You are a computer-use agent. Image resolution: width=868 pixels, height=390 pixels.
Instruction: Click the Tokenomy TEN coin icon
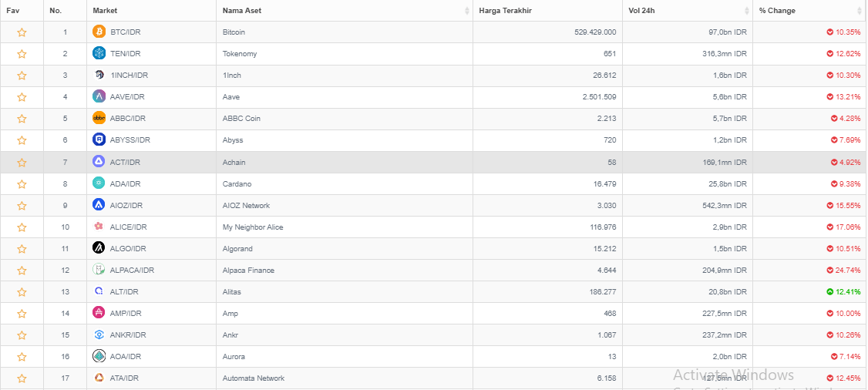pyautogui.click(x=99, y=53)
